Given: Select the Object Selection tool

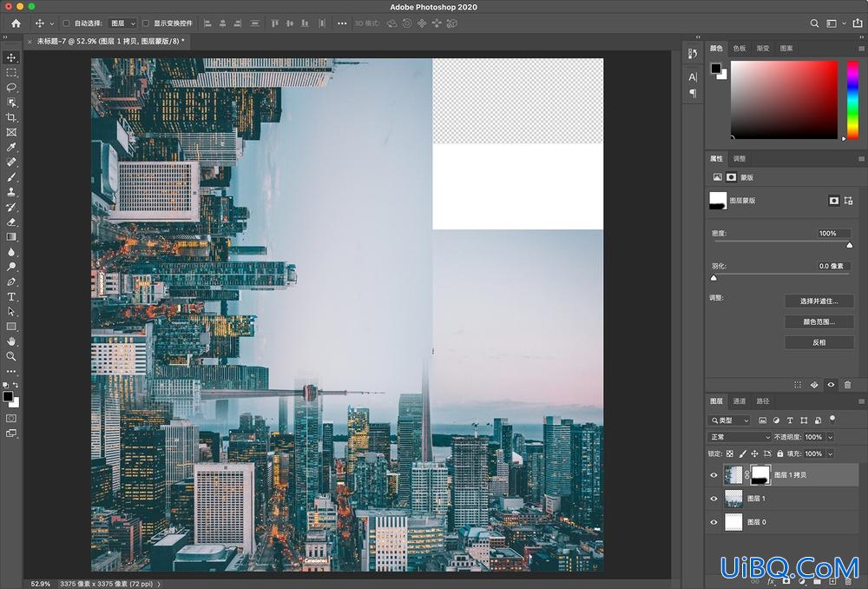Looking at the screenshot, I should (x=11, y=103).
